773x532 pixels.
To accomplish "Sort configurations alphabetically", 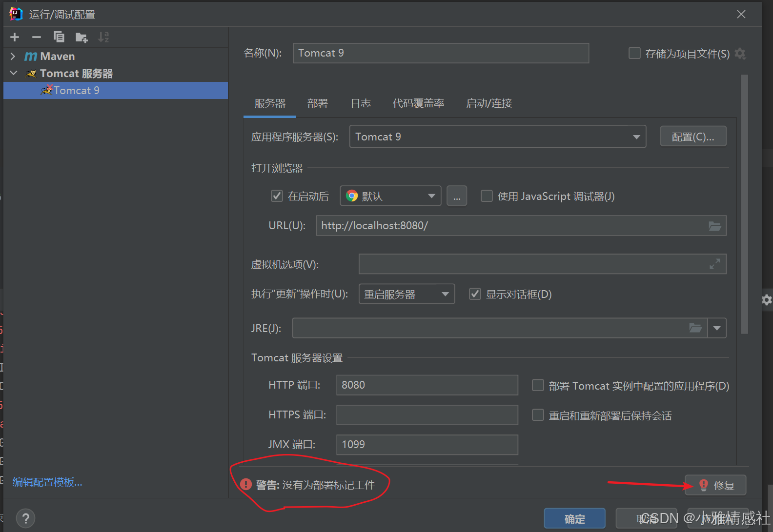I will [103, 37].
